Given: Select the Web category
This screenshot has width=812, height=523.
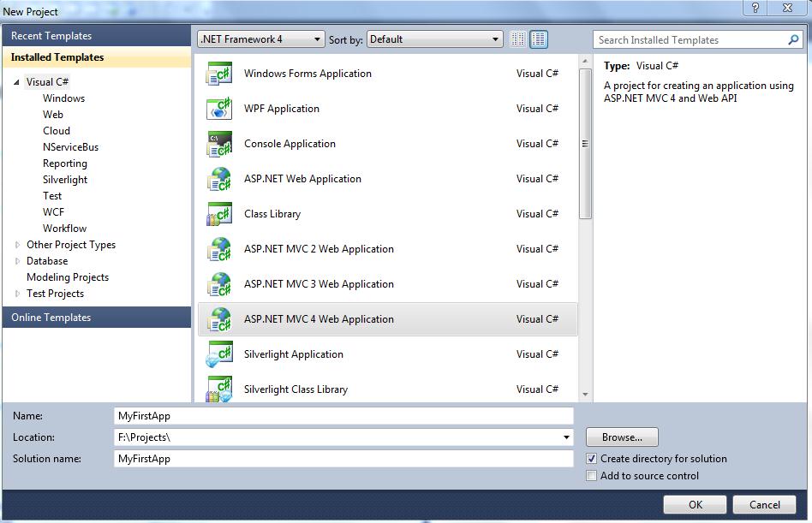Looking at the screenshot, I should (x=53, y=115).
